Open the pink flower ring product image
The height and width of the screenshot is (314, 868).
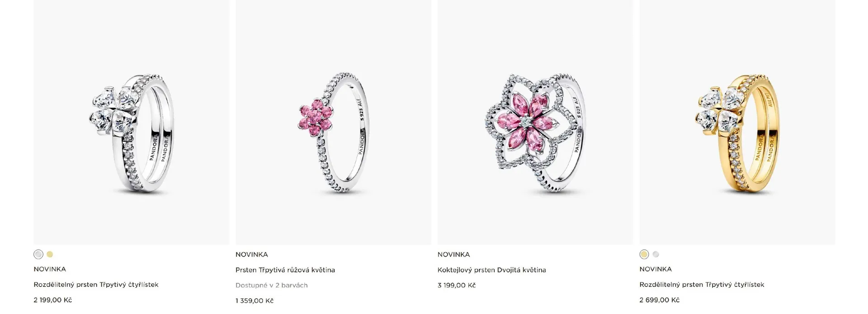point(333,122)
